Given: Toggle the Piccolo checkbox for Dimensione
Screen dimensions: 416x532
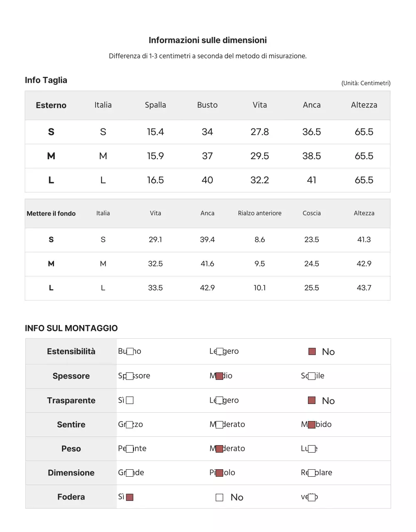Looking at the screenshot, I should coord(219,473).
